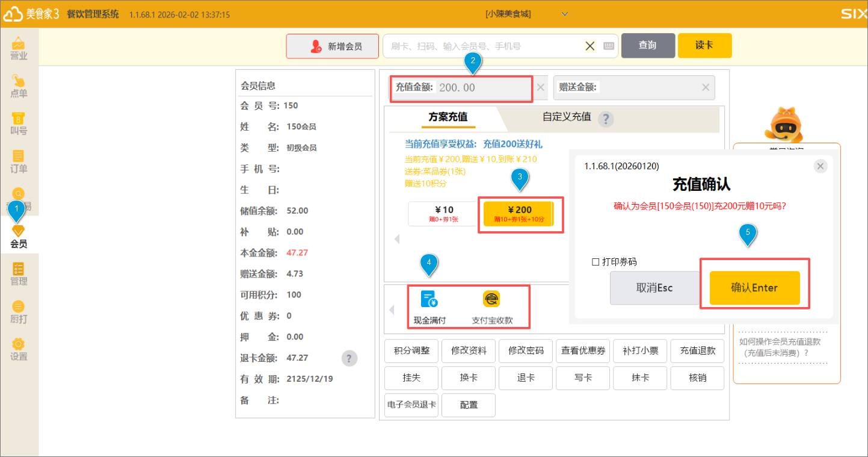
Task: Open 设置 gear icon in sidebar
Action: coord(19,349)
